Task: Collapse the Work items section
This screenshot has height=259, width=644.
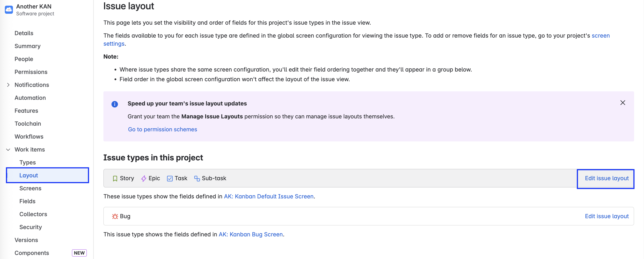Action: [8, 150]
